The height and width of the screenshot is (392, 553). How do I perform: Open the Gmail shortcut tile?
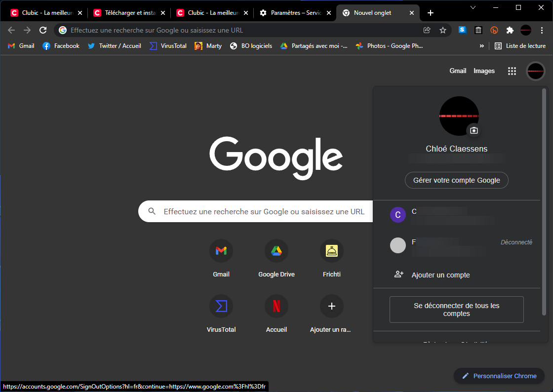[x=221, y=258]
